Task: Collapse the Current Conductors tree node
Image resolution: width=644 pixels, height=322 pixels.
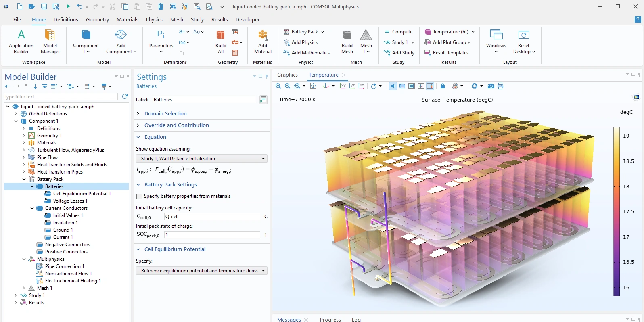Action: (32, 208)
